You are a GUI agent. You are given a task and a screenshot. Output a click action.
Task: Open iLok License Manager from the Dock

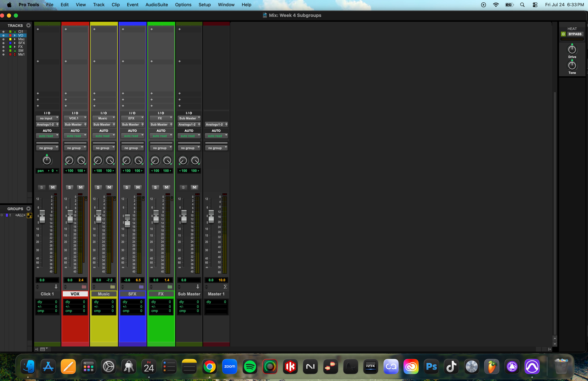(371, 367)
